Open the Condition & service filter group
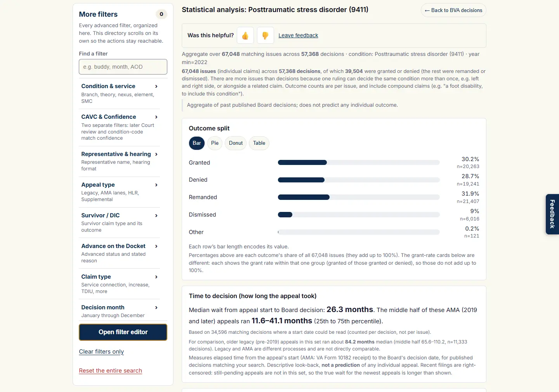The height and width of the screenshot is (392, 559). pos(120,93)
